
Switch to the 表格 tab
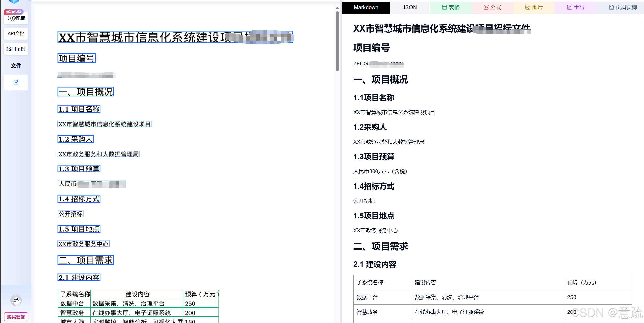[451, 7]
